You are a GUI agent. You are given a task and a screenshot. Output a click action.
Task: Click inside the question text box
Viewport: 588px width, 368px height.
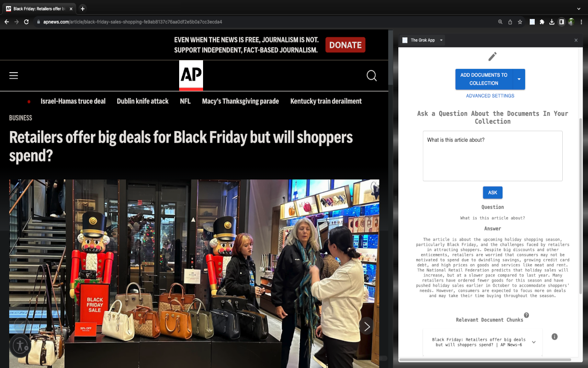coord(492,155)
